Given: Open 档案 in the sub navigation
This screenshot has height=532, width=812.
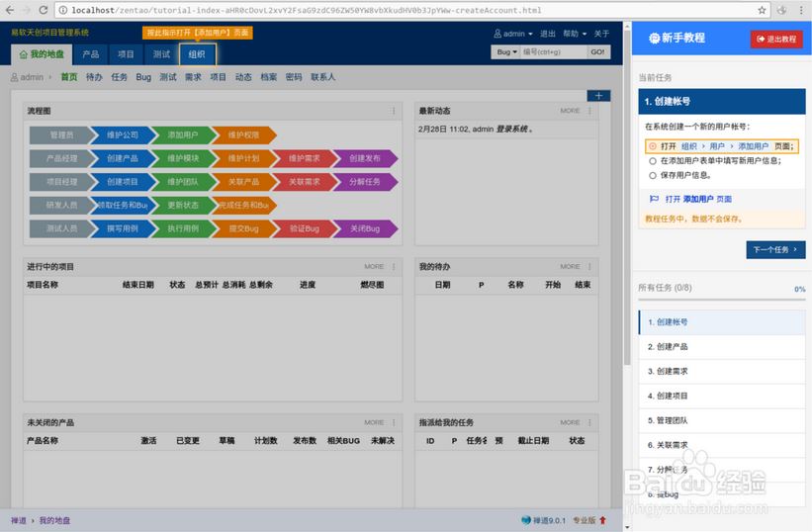Looking at the screenshot, I should tap(269, 77).
